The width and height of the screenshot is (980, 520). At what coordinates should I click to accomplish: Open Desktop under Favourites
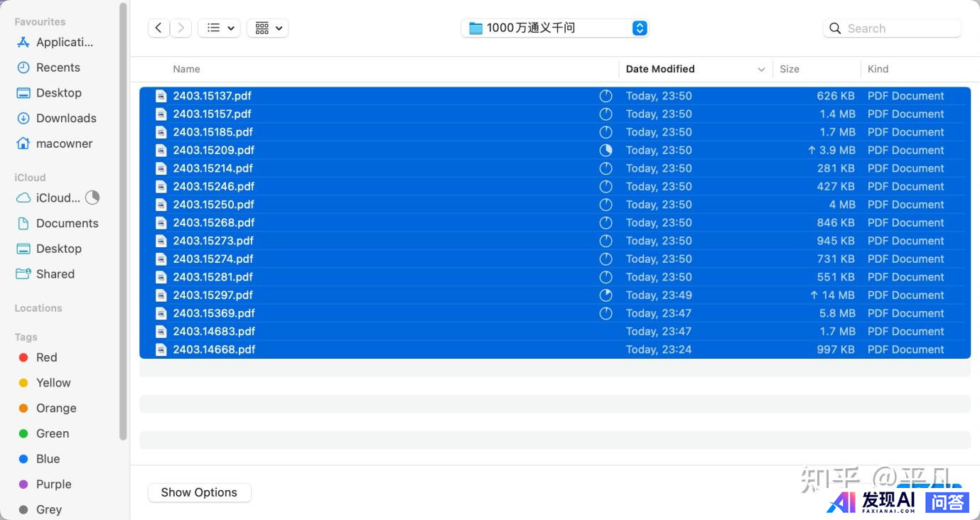click(x=49, y=93)
